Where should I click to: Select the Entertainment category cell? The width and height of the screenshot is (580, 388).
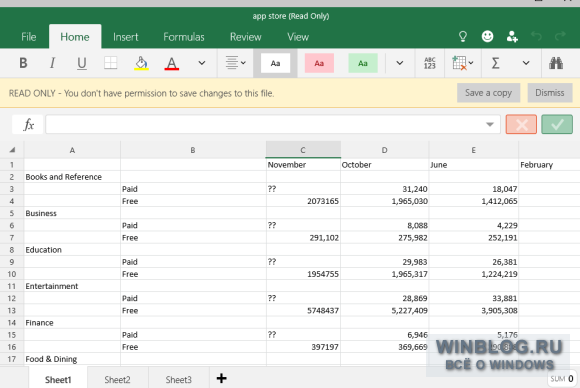coord(72,286)
